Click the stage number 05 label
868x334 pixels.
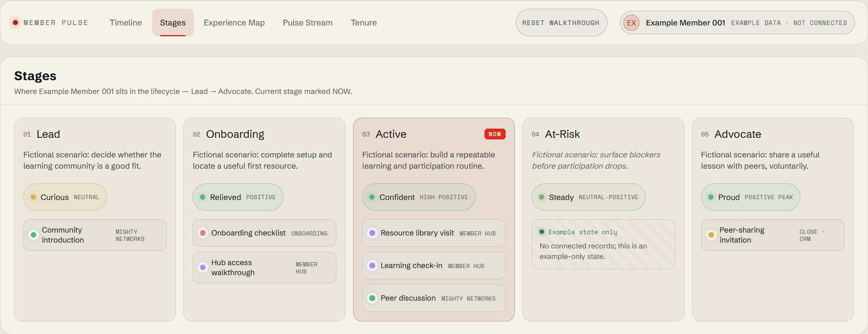coord(705,134)
